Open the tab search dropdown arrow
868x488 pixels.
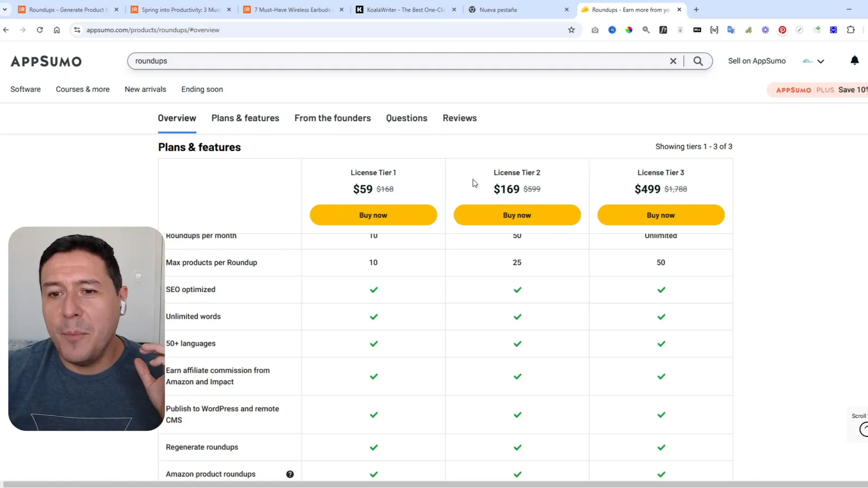[5, 9]
